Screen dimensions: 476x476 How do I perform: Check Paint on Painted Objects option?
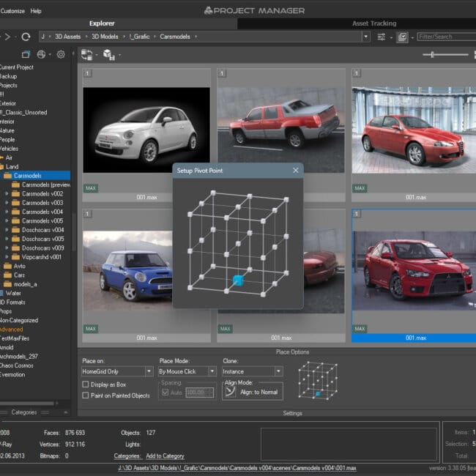86,395
